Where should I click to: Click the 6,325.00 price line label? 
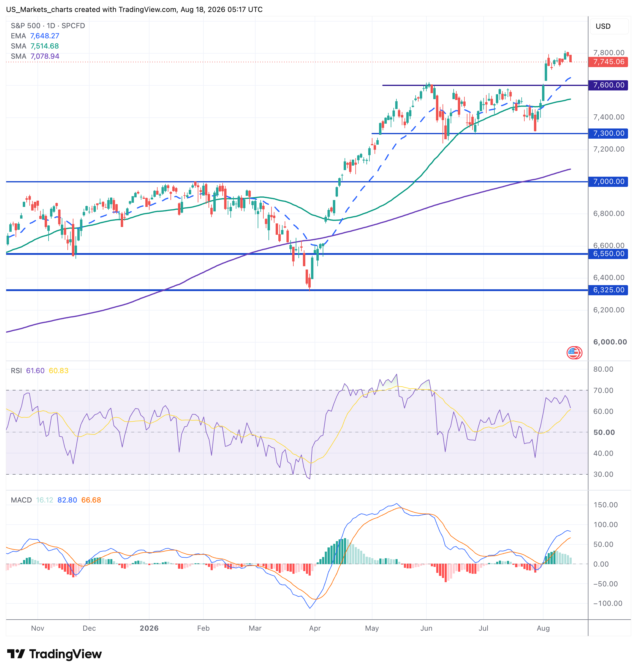tap(608, 290)
